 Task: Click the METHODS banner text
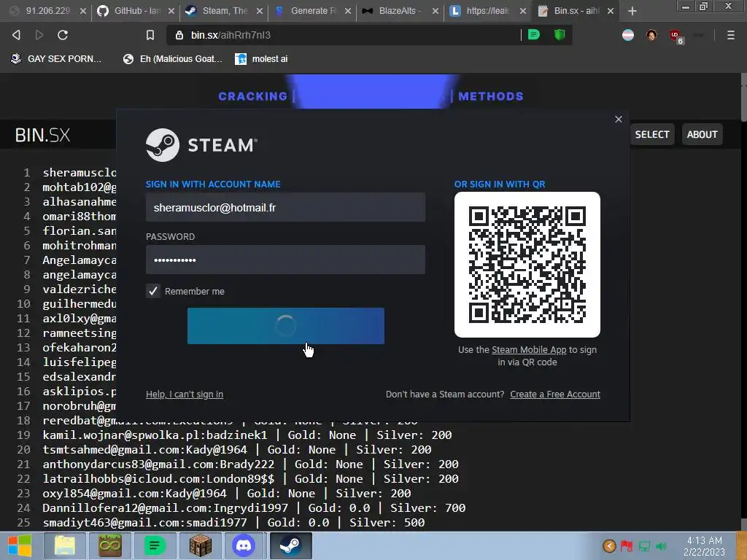491,96
